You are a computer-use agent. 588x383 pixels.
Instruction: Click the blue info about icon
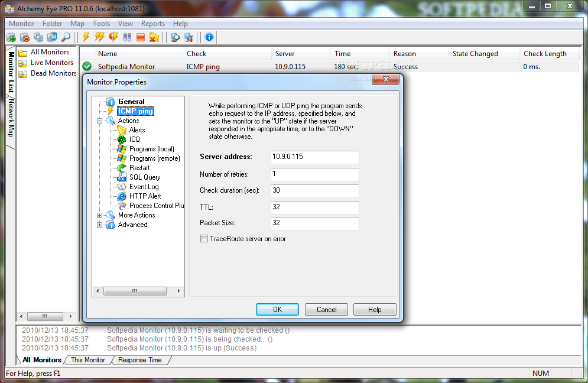[x=209, y=37]
